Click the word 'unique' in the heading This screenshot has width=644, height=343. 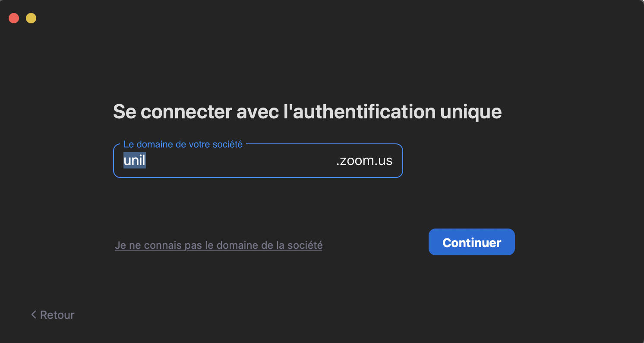(x=471, y=112)
